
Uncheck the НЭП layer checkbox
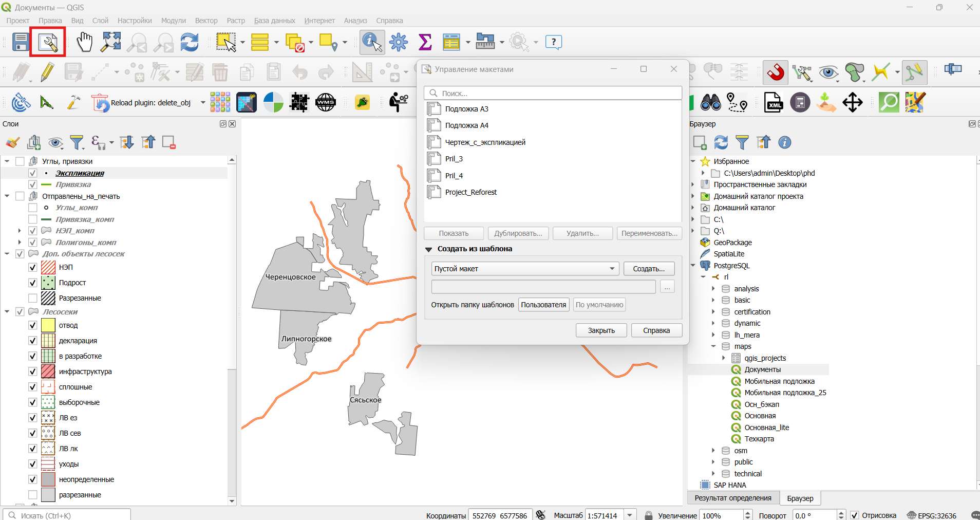pyautogui.click(x=32, y=267)
